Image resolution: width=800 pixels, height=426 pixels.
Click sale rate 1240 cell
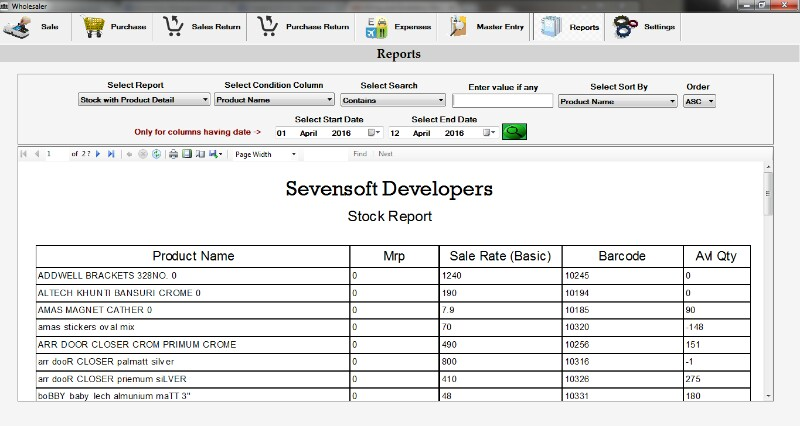501,276
